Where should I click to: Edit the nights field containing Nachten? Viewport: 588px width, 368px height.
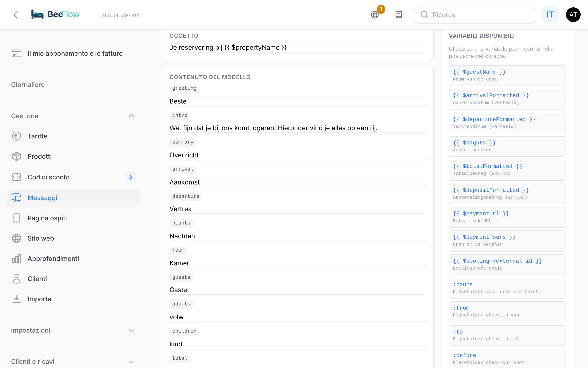tap(297, 236)
